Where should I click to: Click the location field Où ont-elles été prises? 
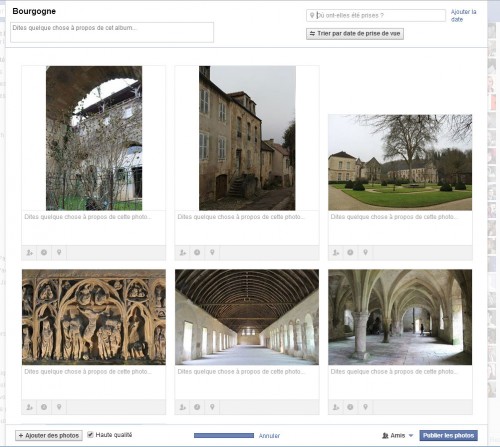coord(376,15)
